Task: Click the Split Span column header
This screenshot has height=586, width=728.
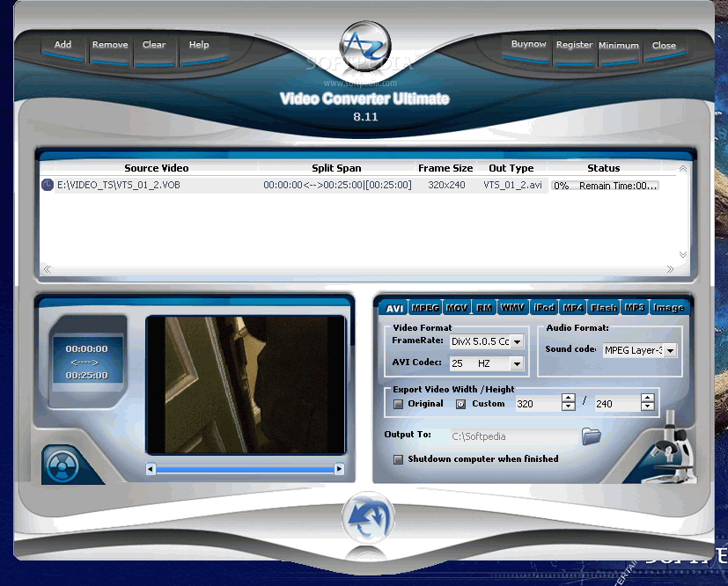Action: (x=336, y=168)
